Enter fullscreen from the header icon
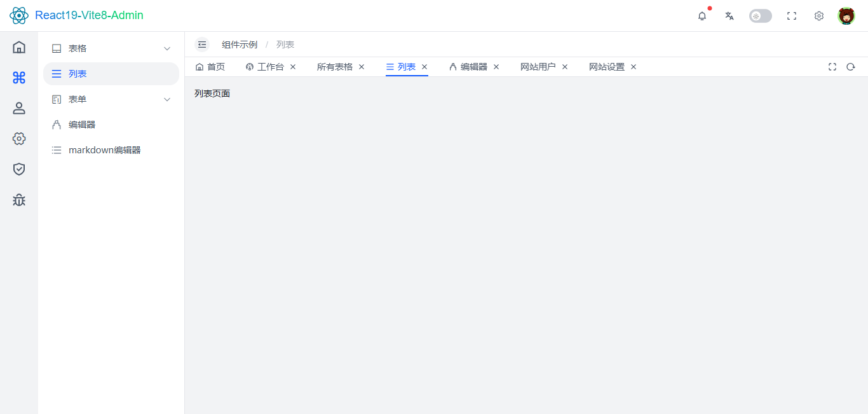 pyautogui.click(x=792, y=16)
